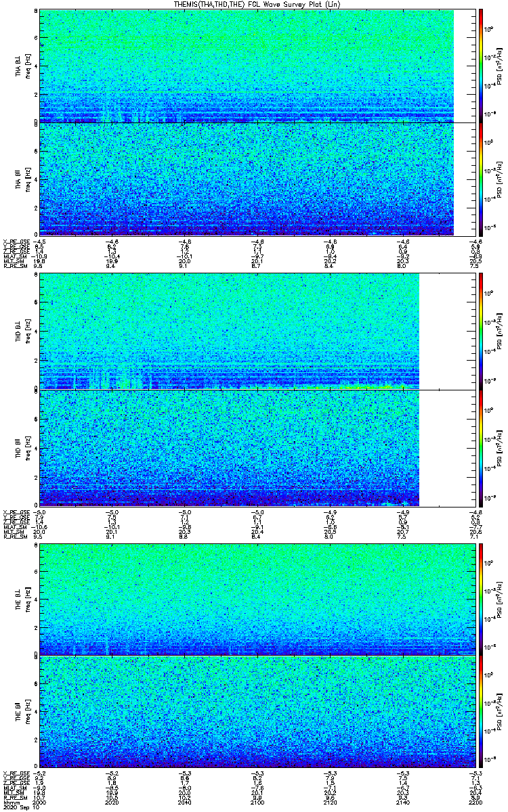Click the 2040 time tick label
This screenshot has height=812, width=508.
184,802
